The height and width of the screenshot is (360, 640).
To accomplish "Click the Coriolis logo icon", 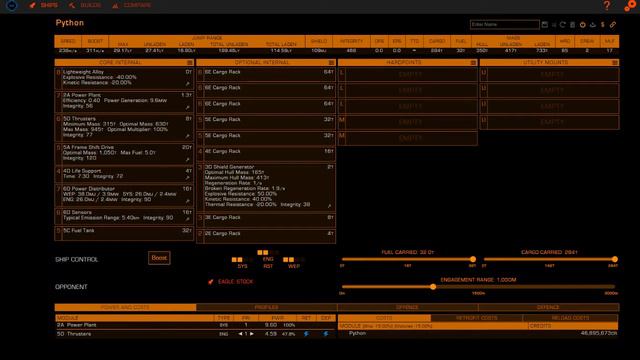I will (11, 5).
